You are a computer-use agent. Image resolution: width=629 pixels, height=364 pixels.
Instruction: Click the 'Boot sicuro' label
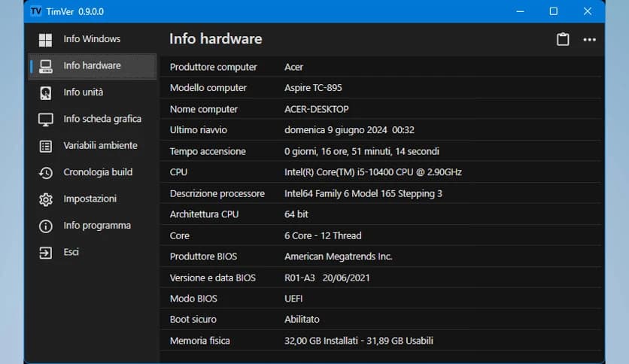pyautogui.click(x=193, y=320)
